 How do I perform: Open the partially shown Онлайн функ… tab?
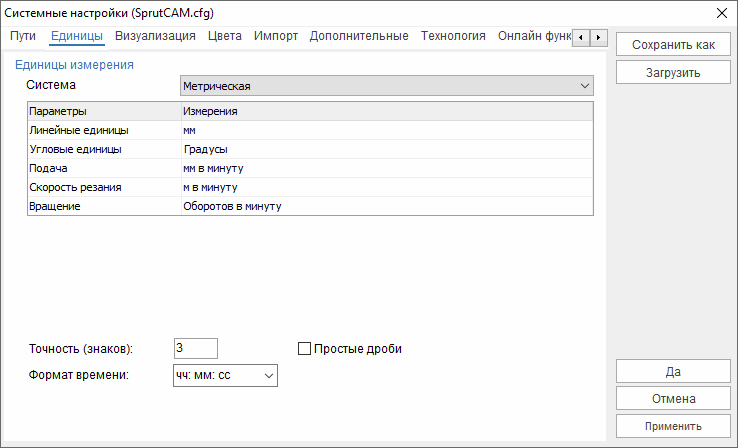point(534,36)
